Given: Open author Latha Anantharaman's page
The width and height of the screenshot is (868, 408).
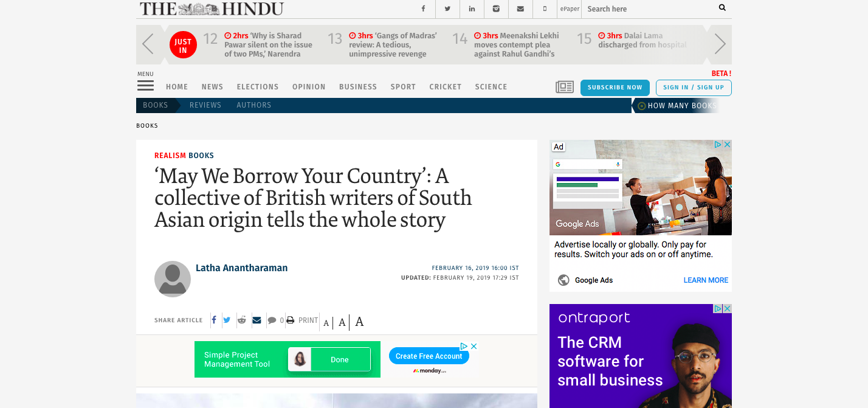Looking at the screenshot, I should pos(241,268).
